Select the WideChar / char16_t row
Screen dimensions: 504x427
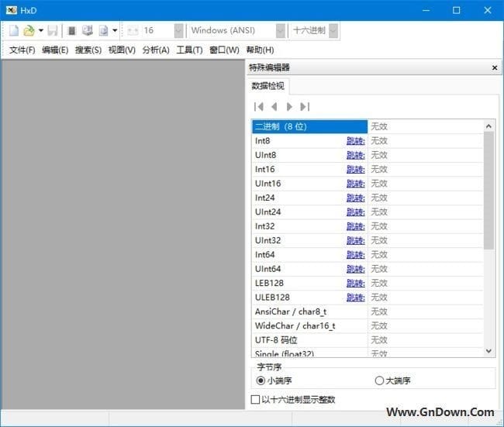click(368, 325)
